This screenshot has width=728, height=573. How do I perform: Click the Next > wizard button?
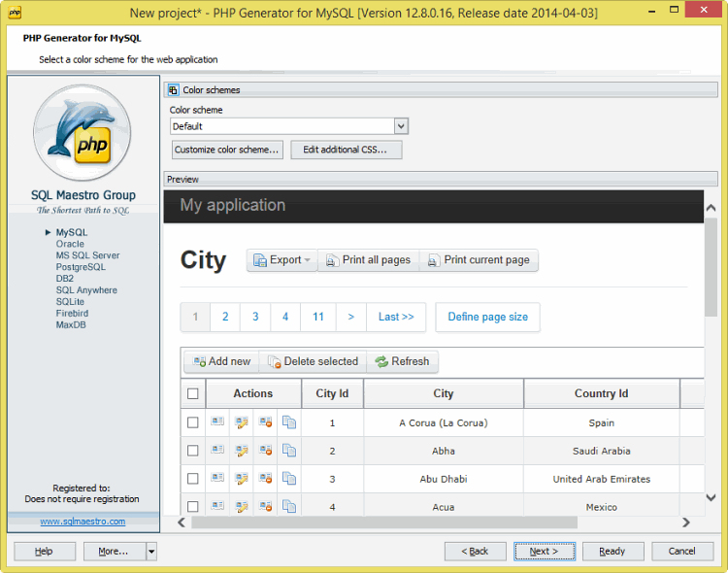click(545, 552)
